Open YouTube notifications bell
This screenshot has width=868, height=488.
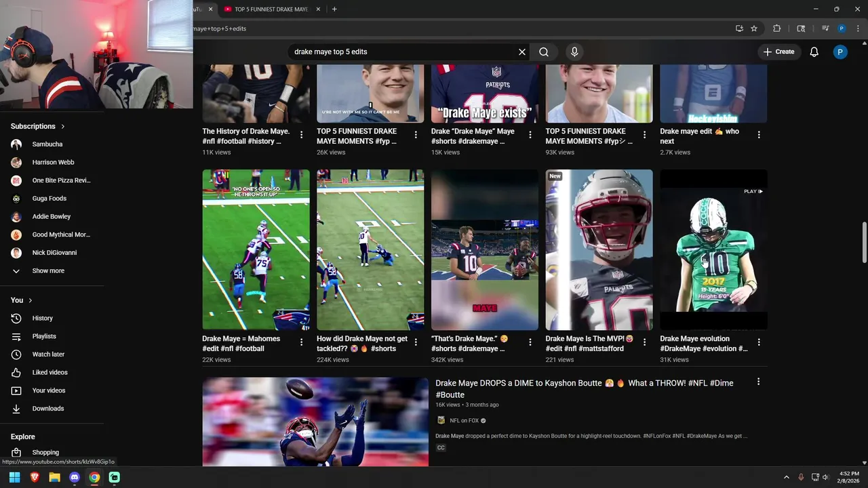[814, 52]
